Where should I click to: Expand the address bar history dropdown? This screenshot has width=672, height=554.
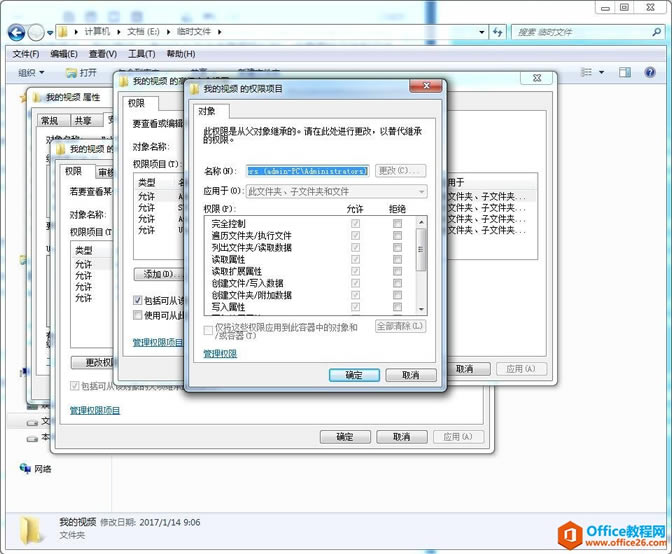[482, 32]
